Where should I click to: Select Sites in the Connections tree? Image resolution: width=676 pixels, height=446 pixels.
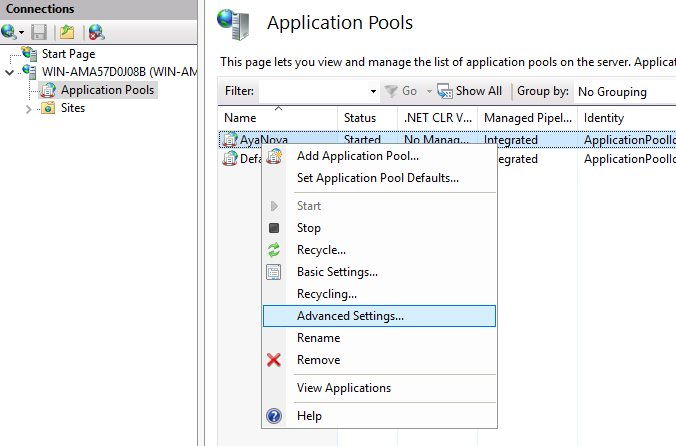73,108
